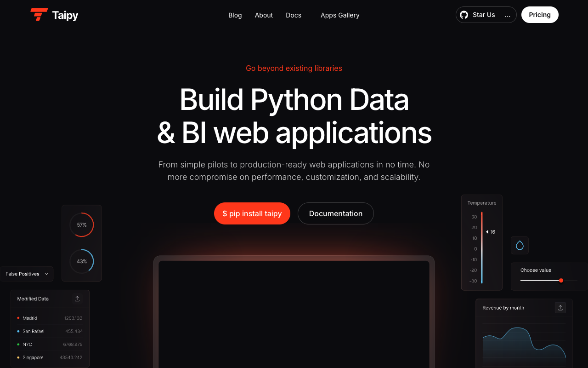The image size is (588, 368).
Task: Click the Star Us button
Action: [478, 15]
